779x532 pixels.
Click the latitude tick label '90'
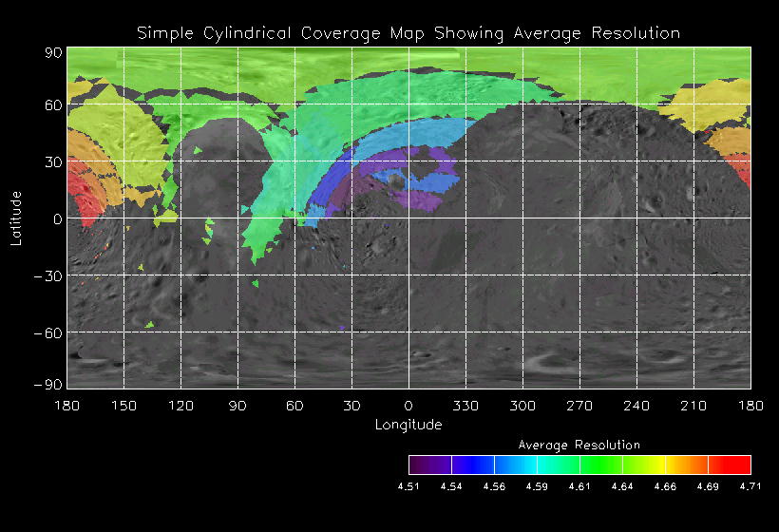[x=53, y=53]
